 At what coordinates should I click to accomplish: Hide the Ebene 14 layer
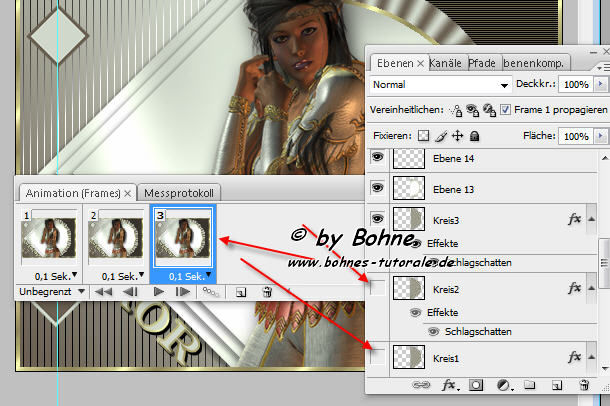378,157
